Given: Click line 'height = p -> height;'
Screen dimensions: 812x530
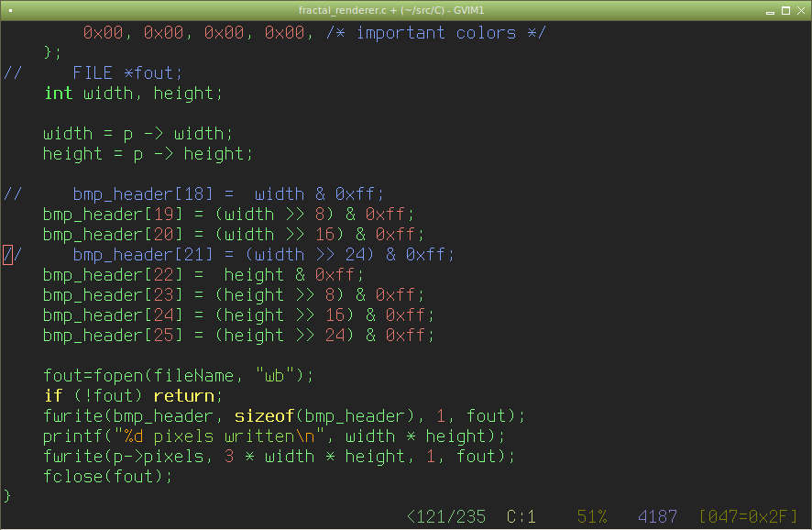Looking at the screenshot, I should 148,154.
